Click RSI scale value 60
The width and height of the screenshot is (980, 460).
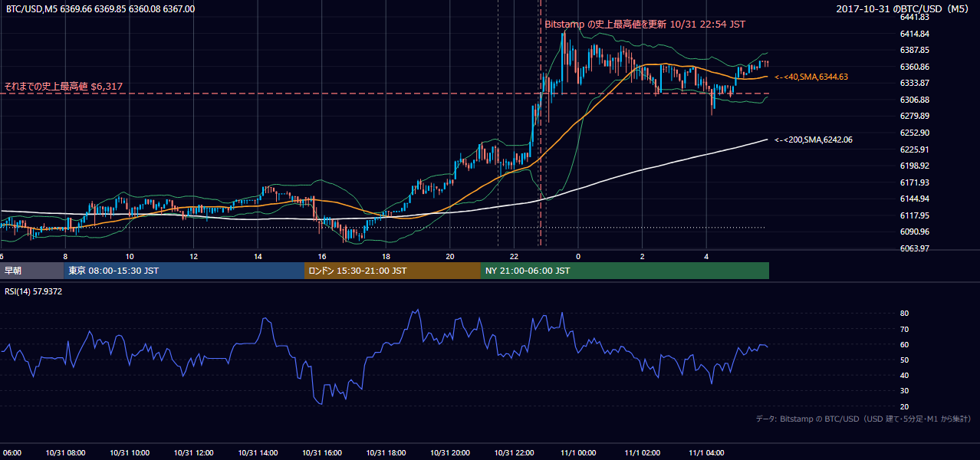click(x=904, y=344)
